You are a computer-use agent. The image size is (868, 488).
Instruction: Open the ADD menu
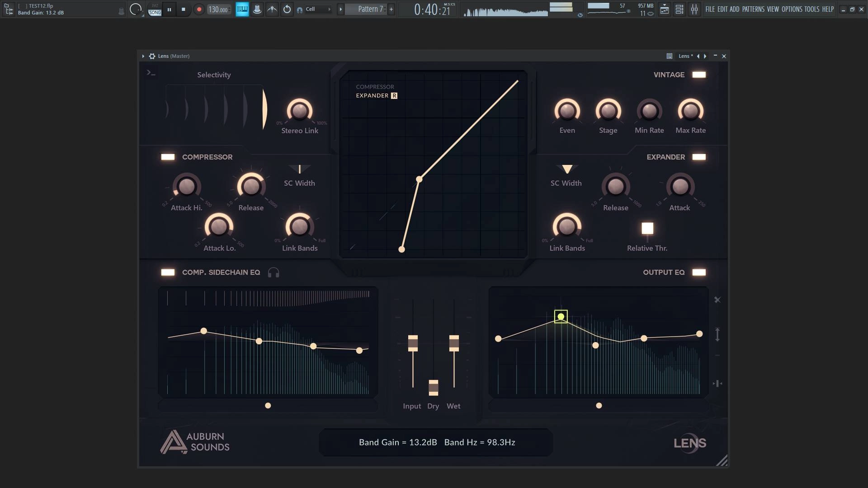tap(735, 9)
